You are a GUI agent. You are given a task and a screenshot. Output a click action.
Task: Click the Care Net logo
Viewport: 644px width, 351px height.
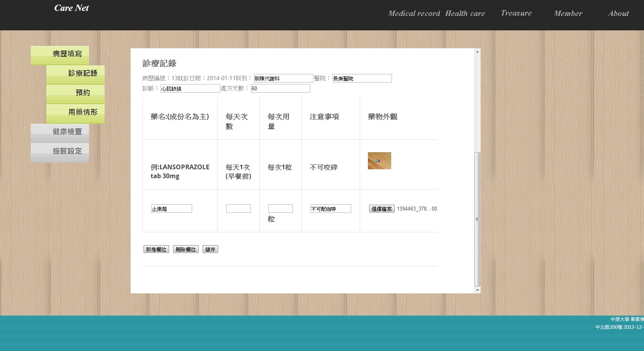(x=72, y=8)
